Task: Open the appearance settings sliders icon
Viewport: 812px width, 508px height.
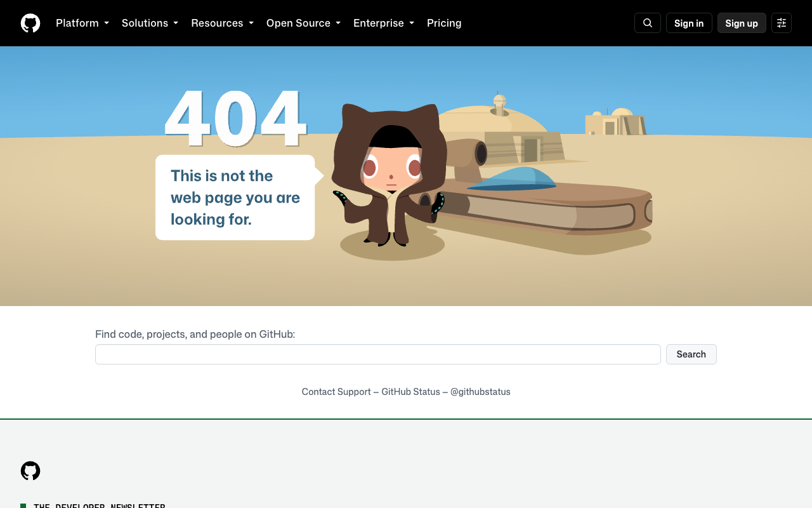Action: pyautogui.click(x=782, y=23)
